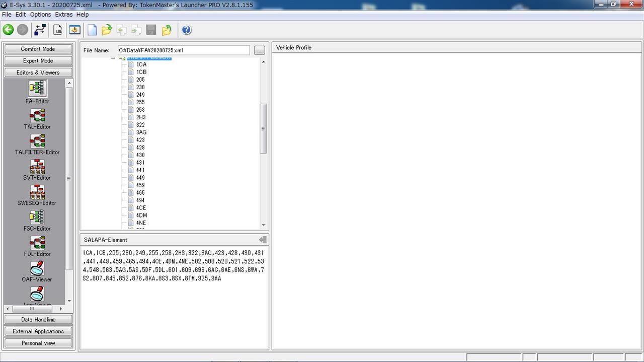Save with the floppy disk icon
The height and width of the screenshot is (362, 644).
click(151, 30)
